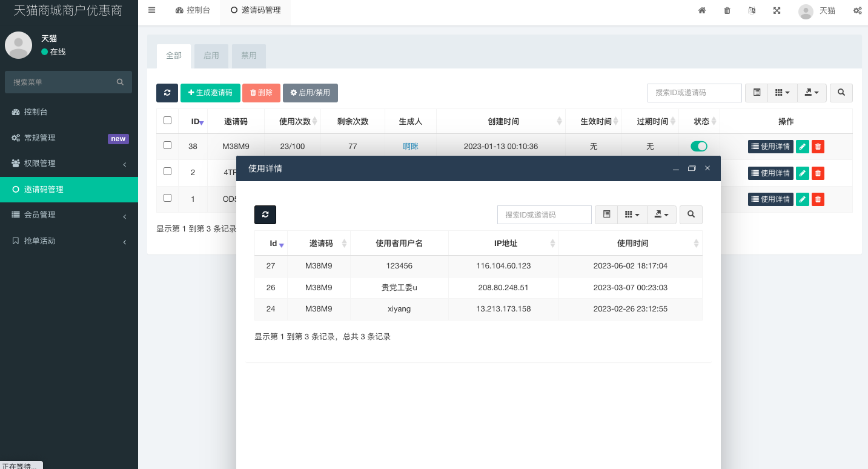Check the checkbox for row ID 38
Screen dimensions: 868x469
[x=168, y=145]
